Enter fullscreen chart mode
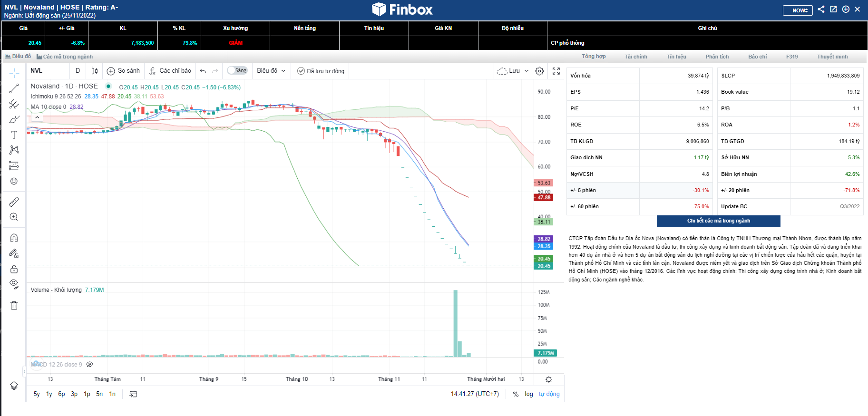This screenshot has height=416, width=868. click(556, 71)
